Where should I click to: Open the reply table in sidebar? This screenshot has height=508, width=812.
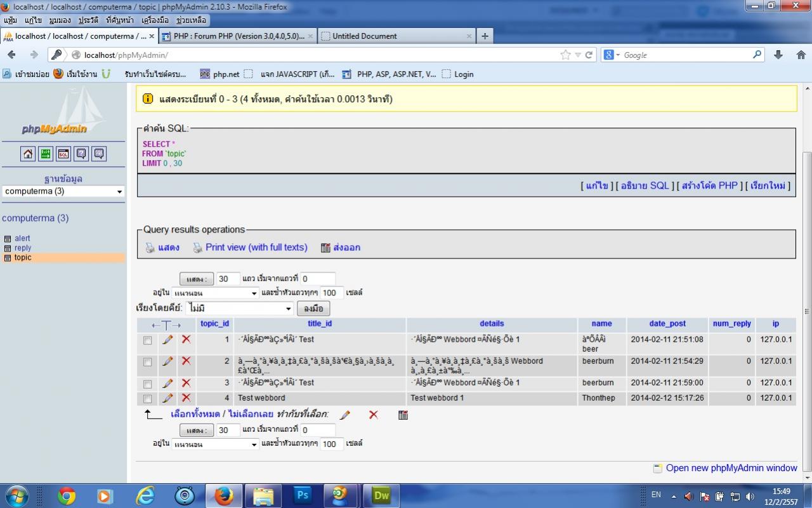pyautogui.click(x=23, y=248)
